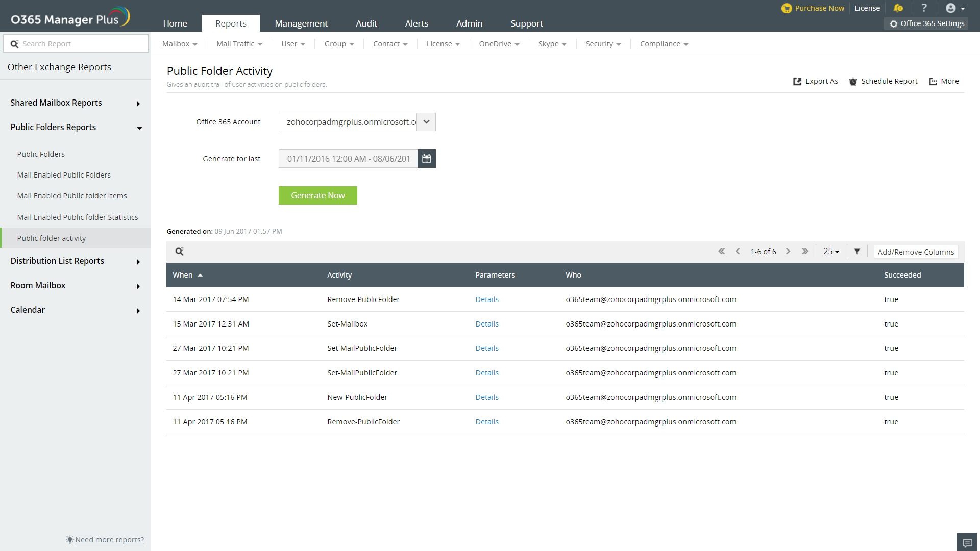Open Details for the New-PublicFolder row
Image resolution: width=980 pixels, height=551 pixels.
486,397
